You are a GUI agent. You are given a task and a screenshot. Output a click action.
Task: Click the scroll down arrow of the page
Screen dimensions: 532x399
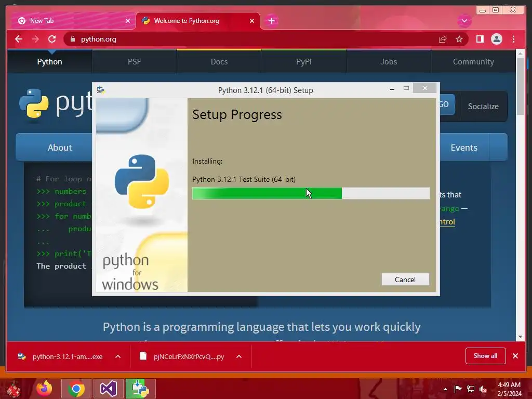520,337
